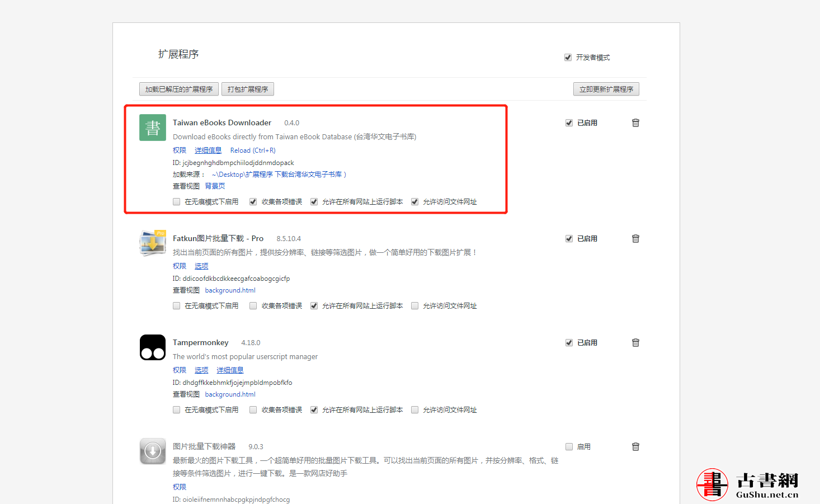Open 权限 link for Fatkun
Image resolution: width=820 pixels, height=504 pixels.
click(180, 266)
